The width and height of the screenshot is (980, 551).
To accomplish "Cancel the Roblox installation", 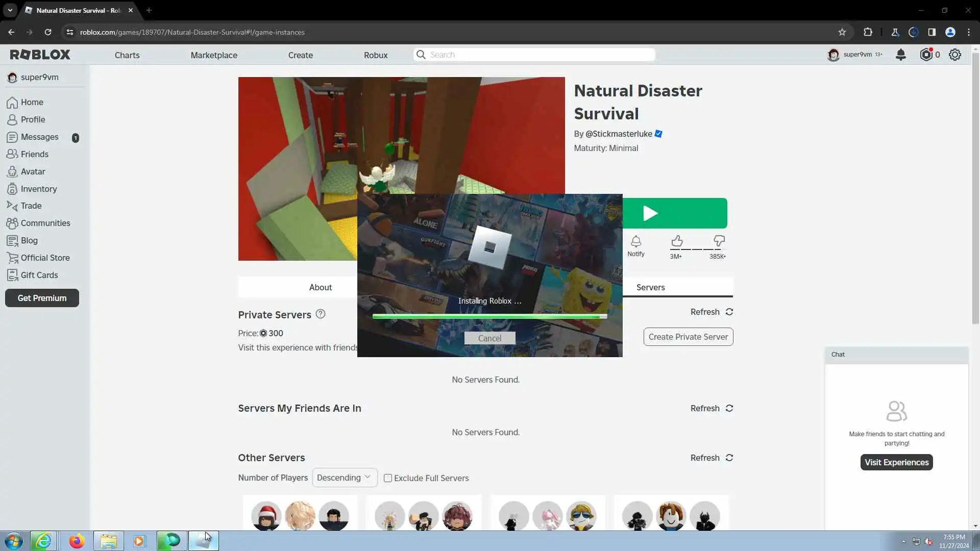I will [489, 338].
